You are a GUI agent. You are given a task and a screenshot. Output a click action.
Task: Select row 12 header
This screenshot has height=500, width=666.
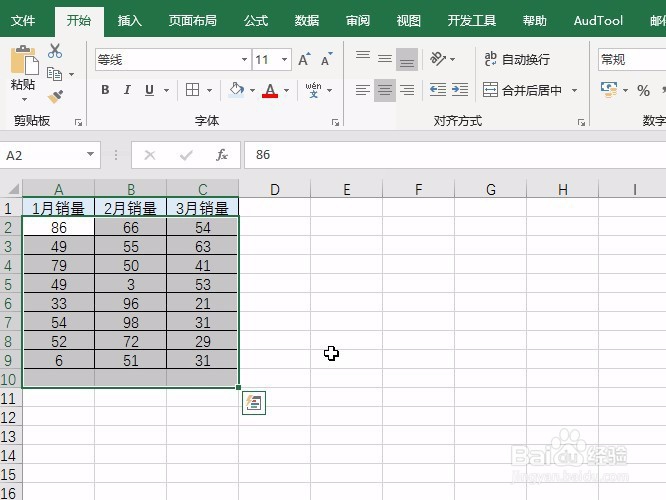tap(8, 418)
